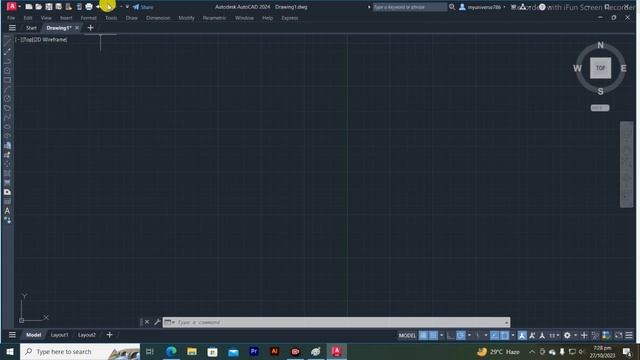Click Plot (printer) in the Quick Access toolbar
640x360 pixels.
(x=89, y=7)
